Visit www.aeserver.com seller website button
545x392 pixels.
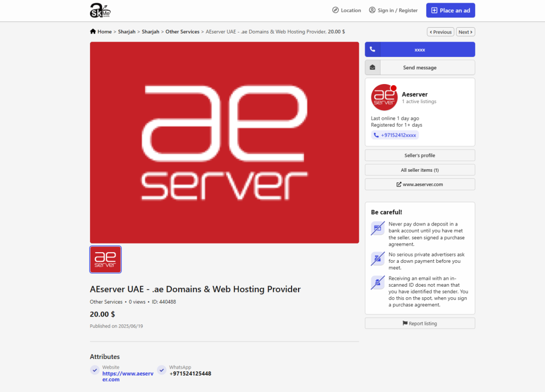click(420, 185)
